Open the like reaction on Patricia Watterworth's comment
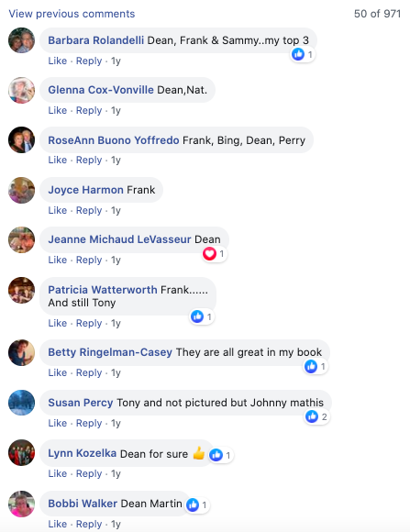The image size is (410, 532). pyautogui.click(x=202, y=316)
